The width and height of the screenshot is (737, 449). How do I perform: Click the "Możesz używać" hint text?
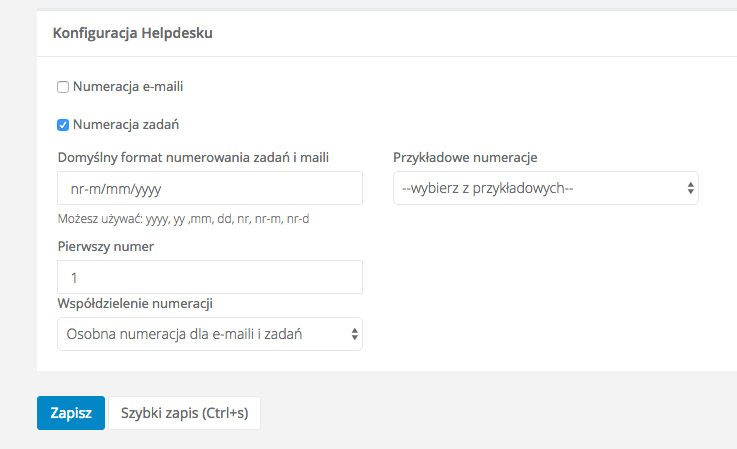click(184, 218)
